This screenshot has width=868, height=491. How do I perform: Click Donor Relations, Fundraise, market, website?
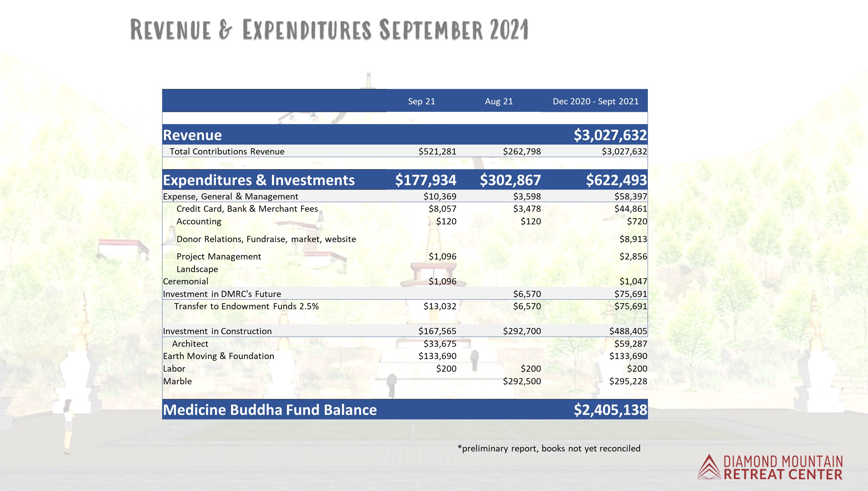266,239
